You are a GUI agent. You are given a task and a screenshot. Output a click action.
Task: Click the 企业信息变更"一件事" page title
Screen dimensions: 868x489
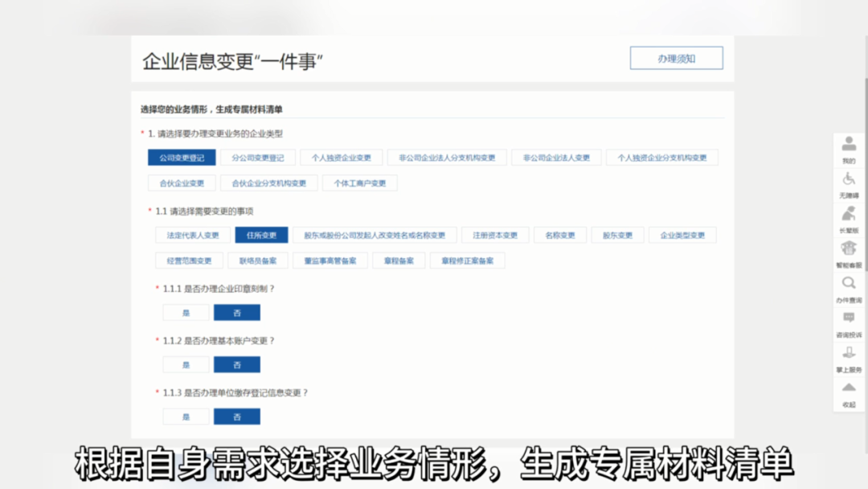pyautogui.click(x=232, y=61)
